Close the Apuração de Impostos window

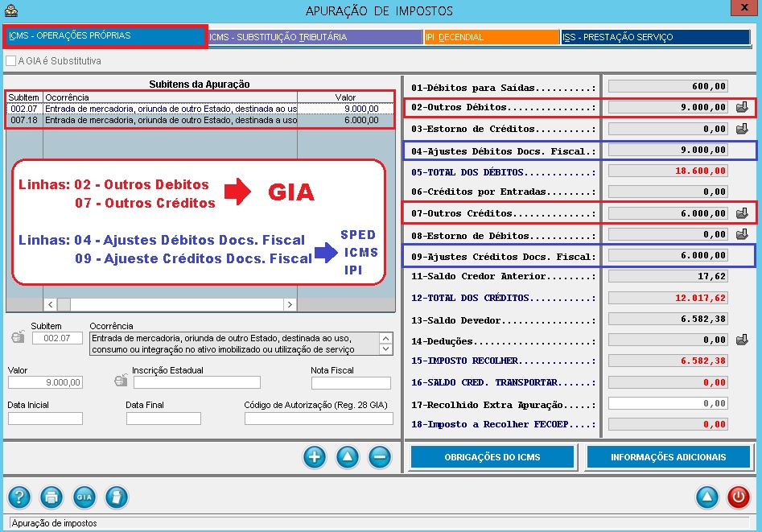(744, 7)
